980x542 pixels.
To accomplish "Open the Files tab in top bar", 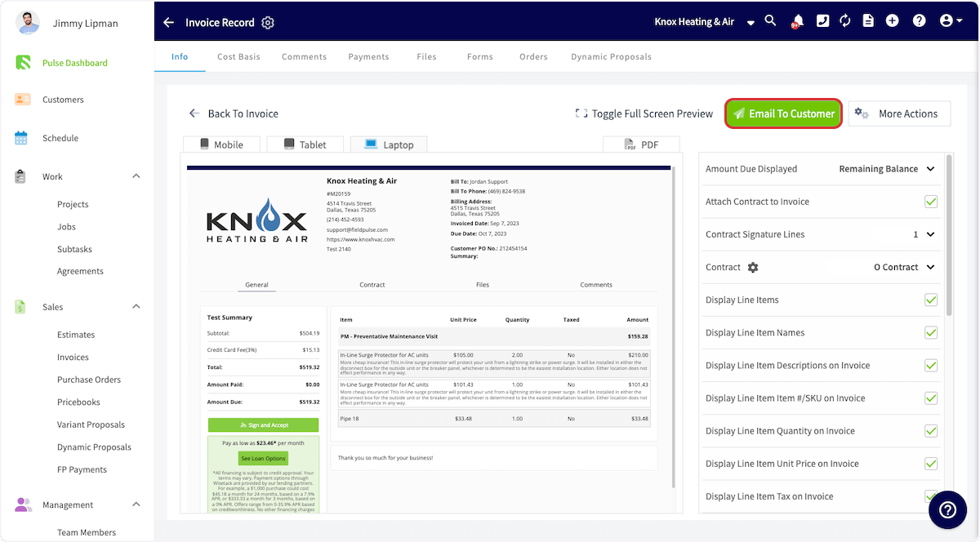I will click(x=426, y=57).
